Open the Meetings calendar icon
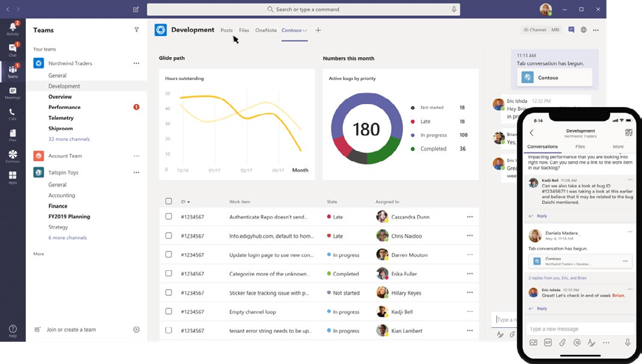Image resolution: width=642 pixels, height=364 pixels. [x=13, y=93]
